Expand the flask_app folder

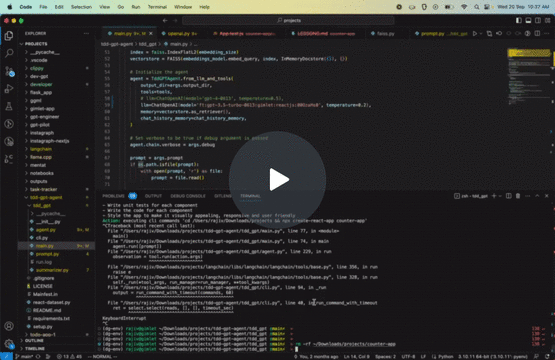[56, 92]
